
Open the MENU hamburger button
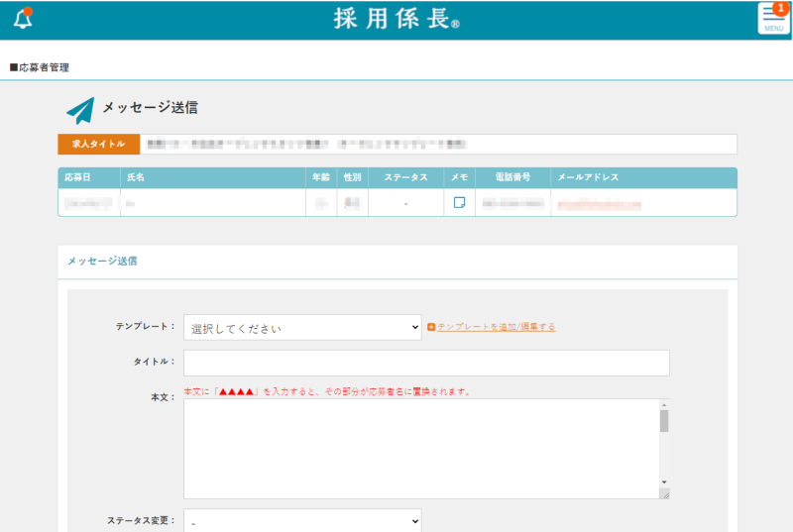(774, 19)
